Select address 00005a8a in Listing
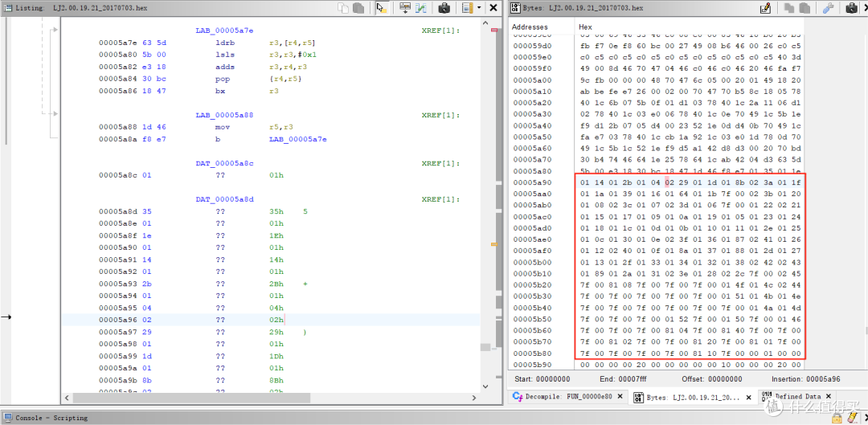The width and height of the screenshot is (868, 425). (x=118, y=139)
